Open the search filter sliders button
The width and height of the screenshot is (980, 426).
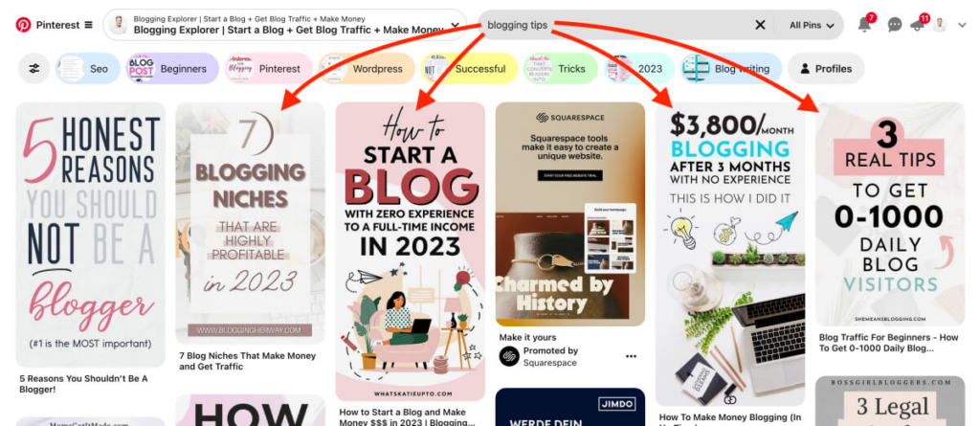tap(34, 69)
